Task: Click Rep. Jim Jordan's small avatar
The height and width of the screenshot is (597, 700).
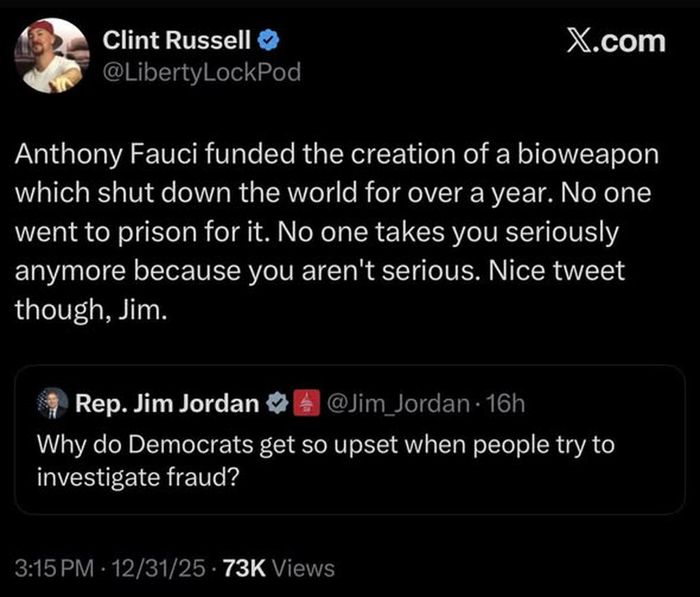Action: pyautogui.click(x=52, y=403)
